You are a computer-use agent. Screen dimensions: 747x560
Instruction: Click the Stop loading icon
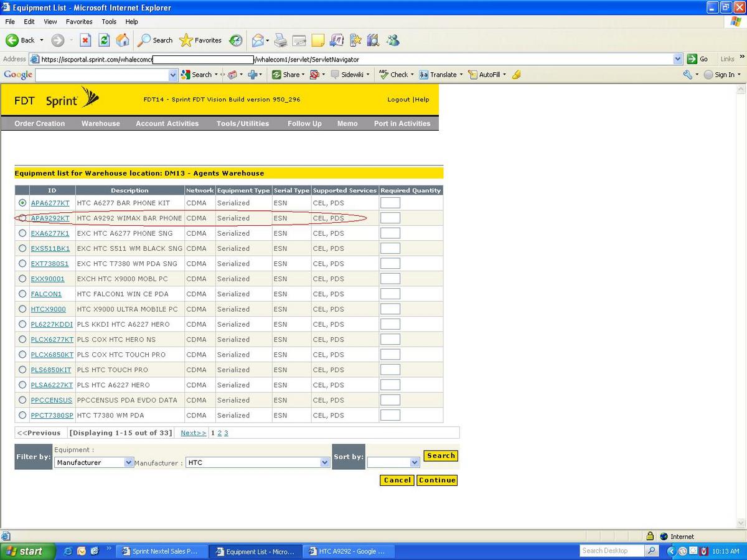click(86, 40)
